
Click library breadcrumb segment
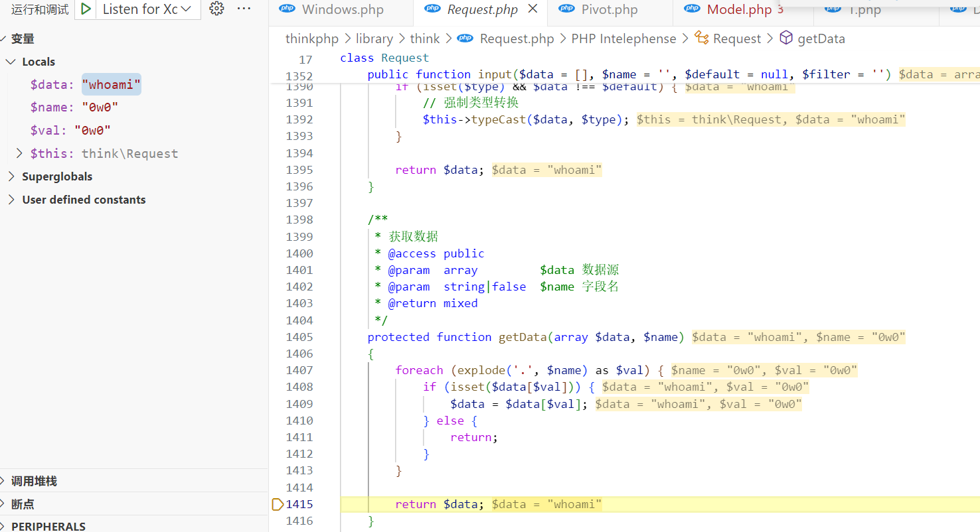(x=374, y=39)
